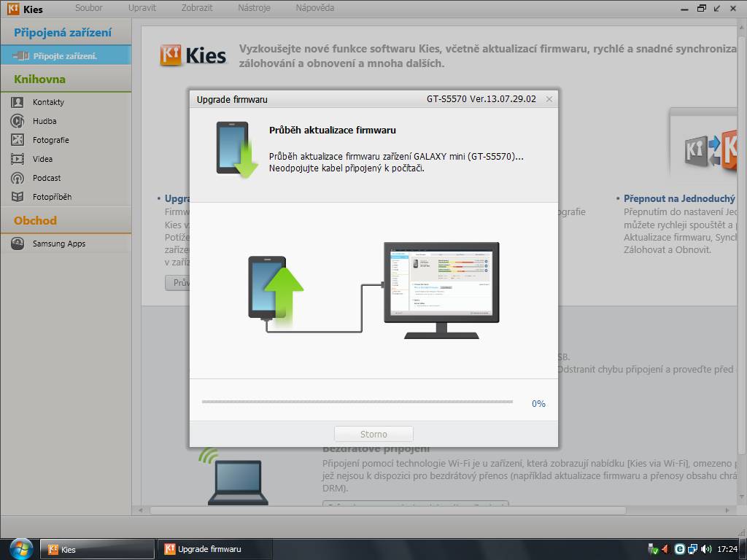
Task: Open the Hudba music library icon
Action: pyautogui.click(x=18, y=121)
